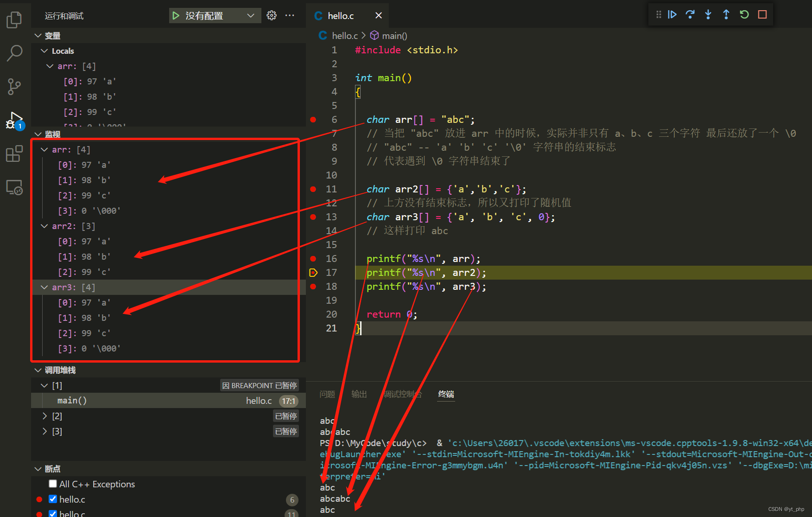Toggle the breakpoint dot on line 13

pyautogui.click(x=313, y=217)
